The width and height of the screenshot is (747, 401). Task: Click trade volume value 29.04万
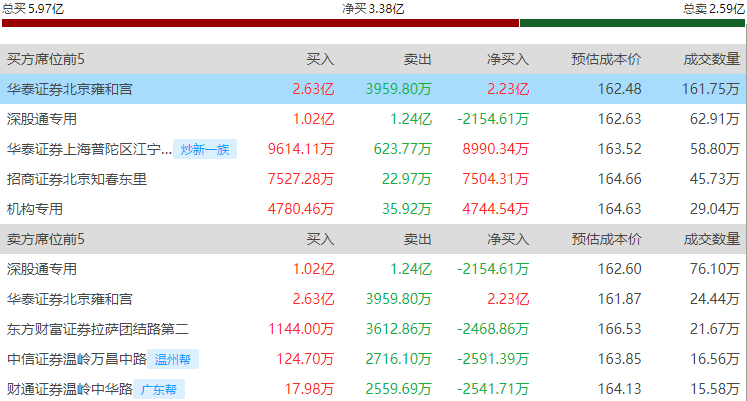(715, 209)
